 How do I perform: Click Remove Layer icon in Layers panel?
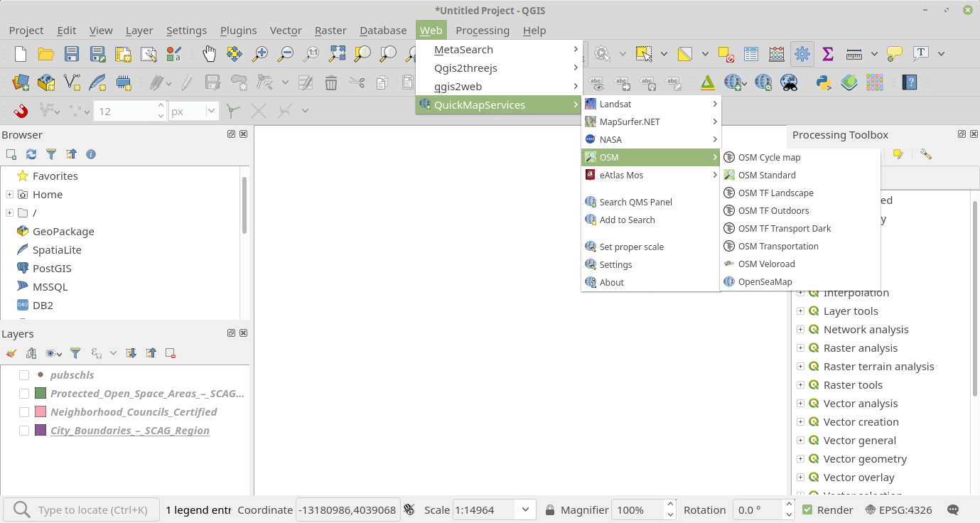(171, 353)
